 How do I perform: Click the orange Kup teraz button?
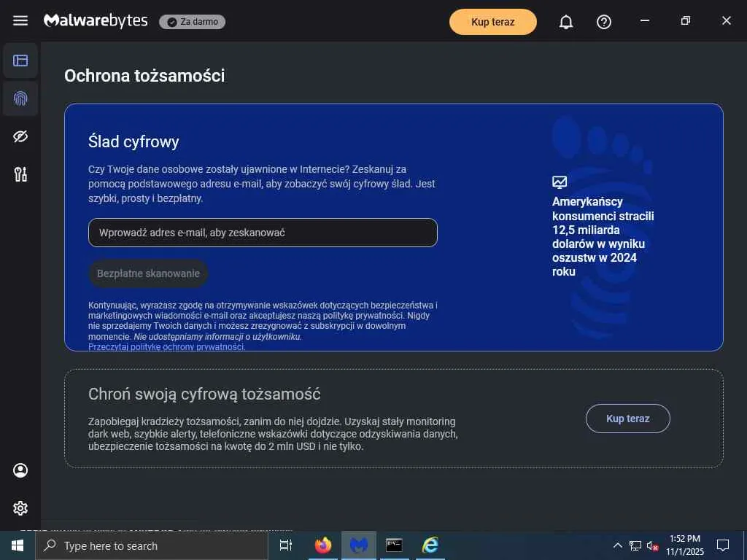[x=493, y=22]
